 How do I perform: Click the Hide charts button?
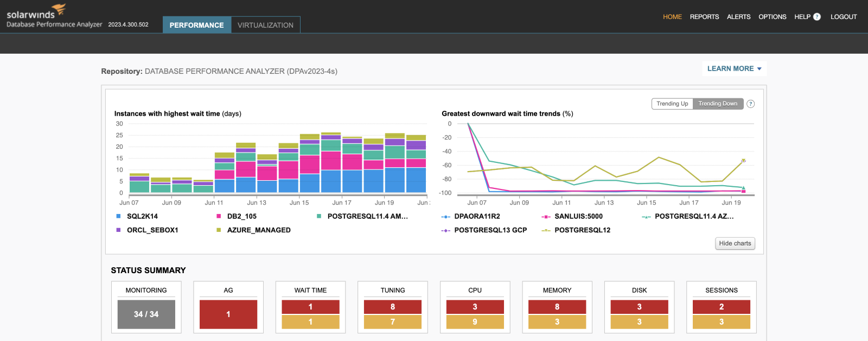pos(735,243)
